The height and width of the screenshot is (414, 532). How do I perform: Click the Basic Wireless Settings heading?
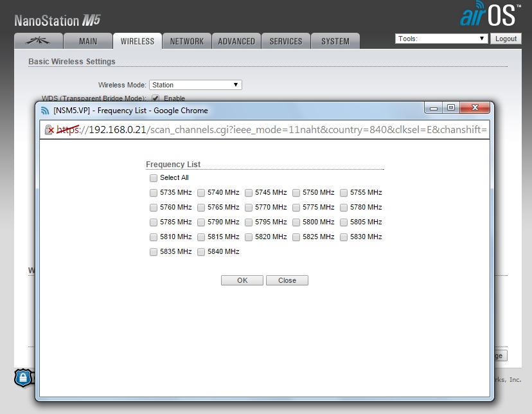point(72,62)
